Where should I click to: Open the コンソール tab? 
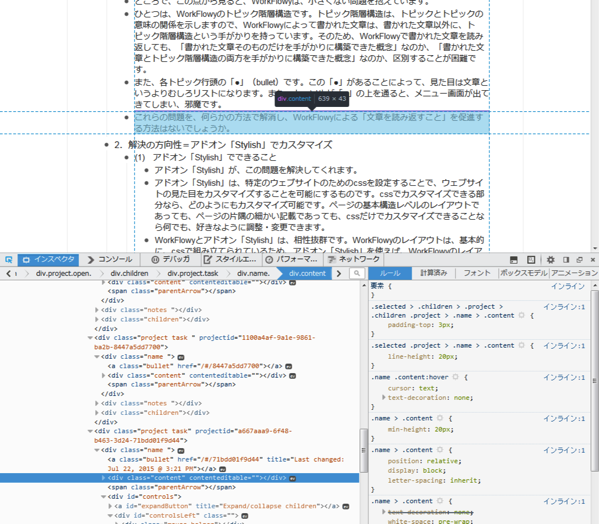[x=110, y=260]
